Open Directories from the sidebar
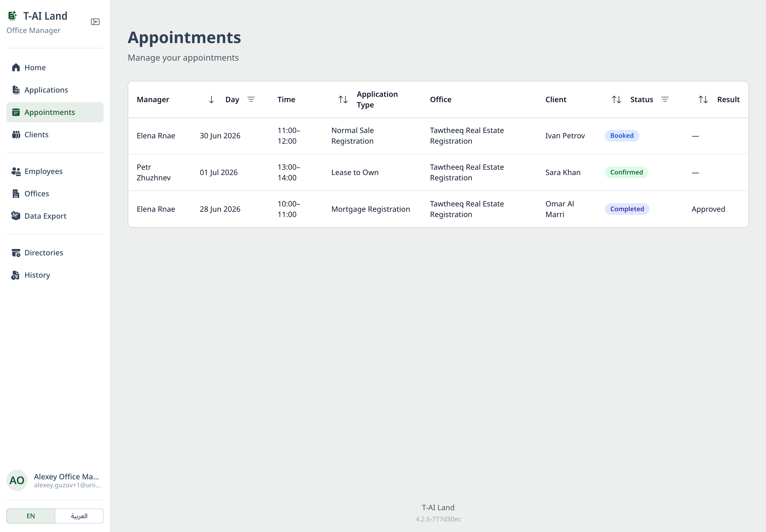Viewport: 766px width, 532px height. point(55,253)
